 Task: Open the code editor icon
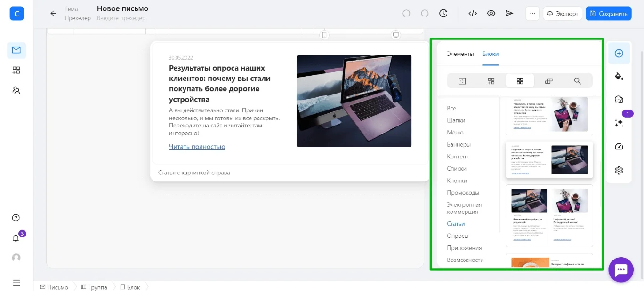(473, 13)
